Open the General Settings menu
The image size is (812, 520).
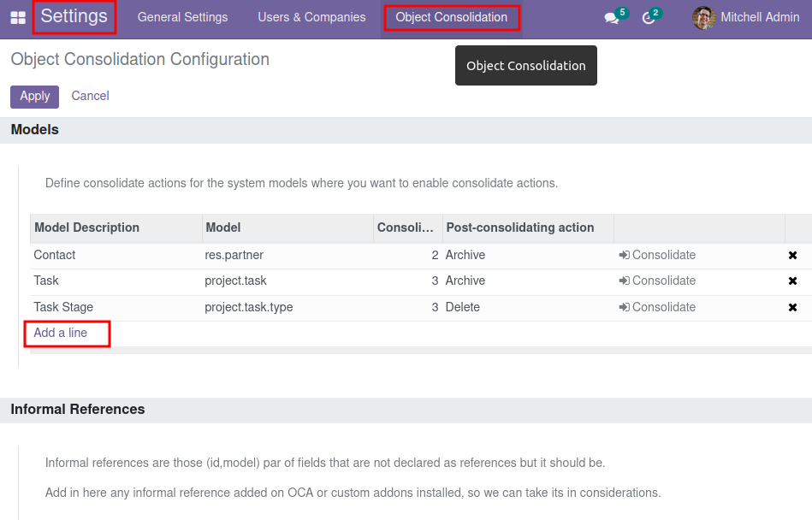pos(182,17)
